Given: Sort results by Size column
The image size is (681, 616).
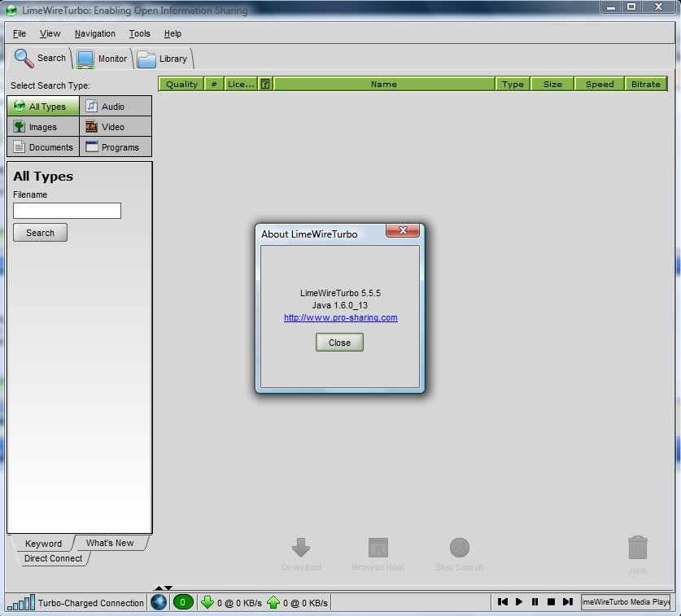Looking at the screenshot, I should (x=552, y=84).
